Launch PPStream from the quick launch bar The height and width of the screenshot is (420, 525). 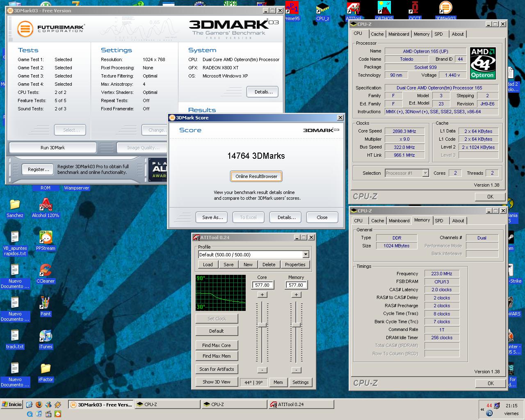tap(58, 414)
